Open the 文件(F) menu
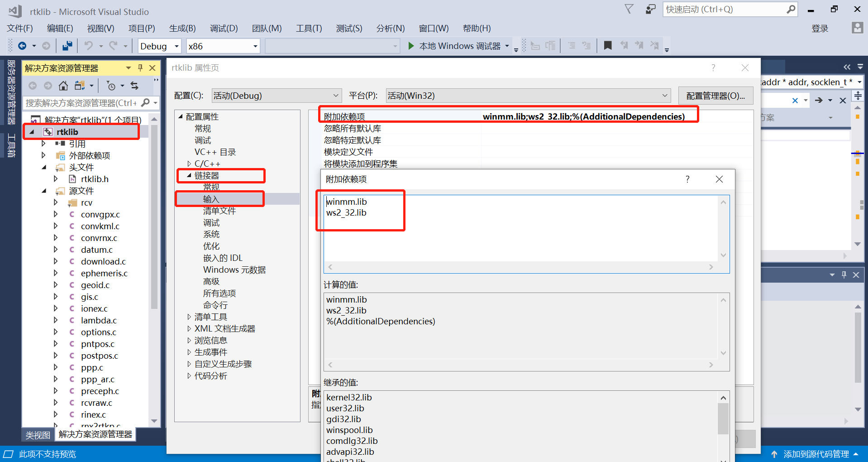This screenshot has height=462, width=868. [x=20, y=28]
